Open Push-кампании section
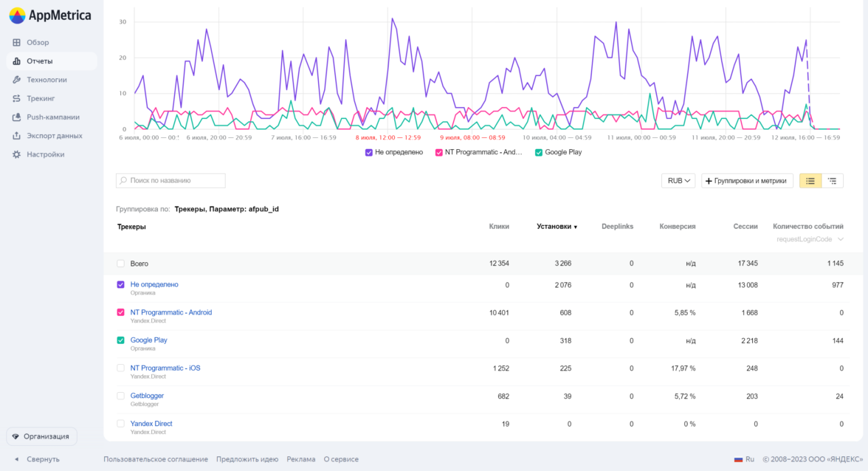This screenshot has height=471, width=868. click(52, 117)
